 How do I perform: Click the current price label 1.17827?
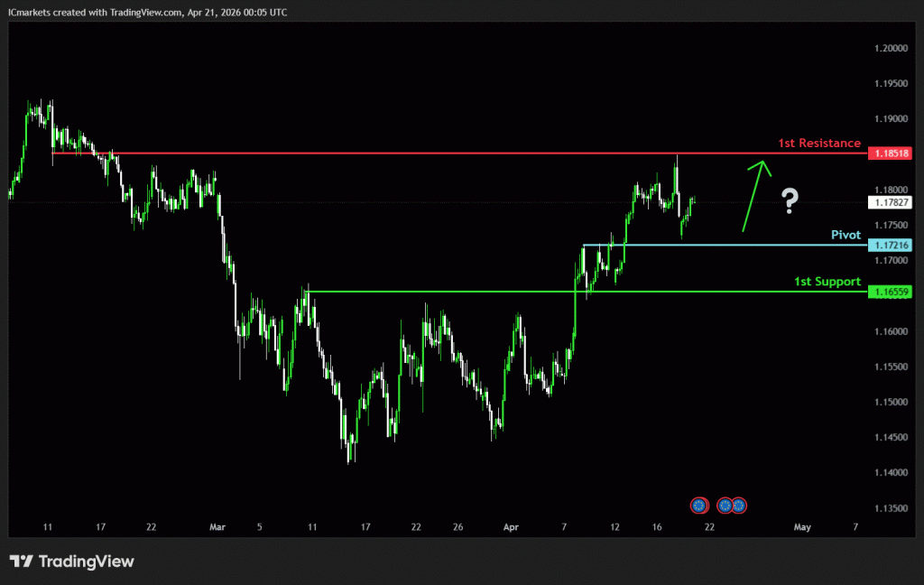890,202
